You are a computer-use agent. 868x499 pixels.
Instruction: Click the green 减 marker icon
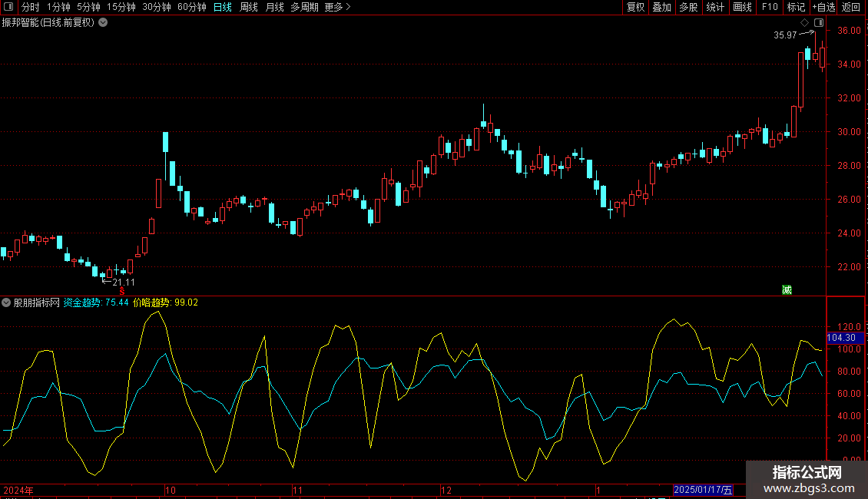(787, 289)
